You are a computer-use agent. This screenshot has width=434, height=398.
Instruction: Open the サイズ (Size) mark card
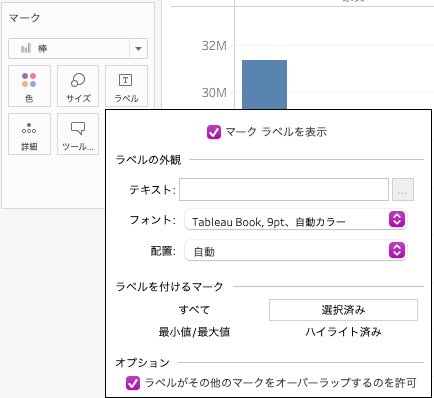tap(78, 86)
